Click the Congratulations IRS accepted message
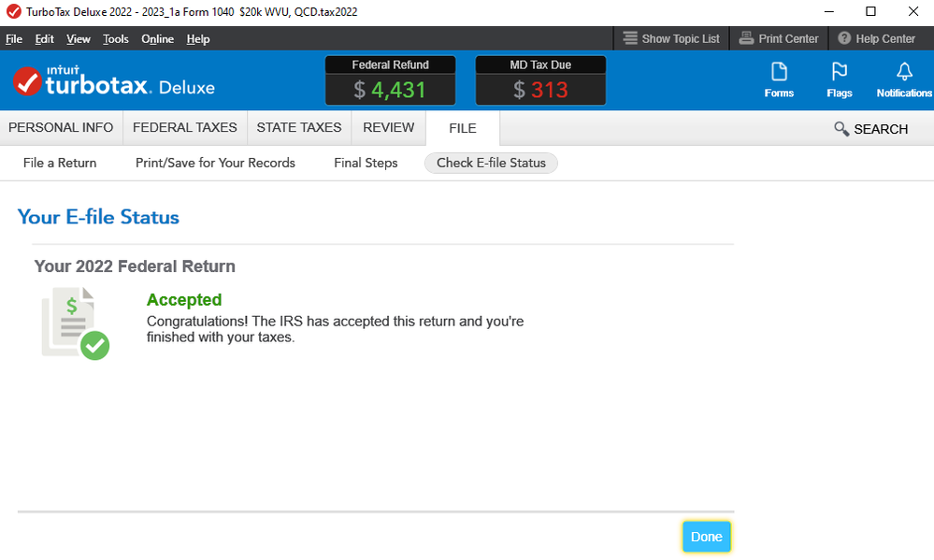This screenshot has height=560, width=934. click(x=336, y=329)
